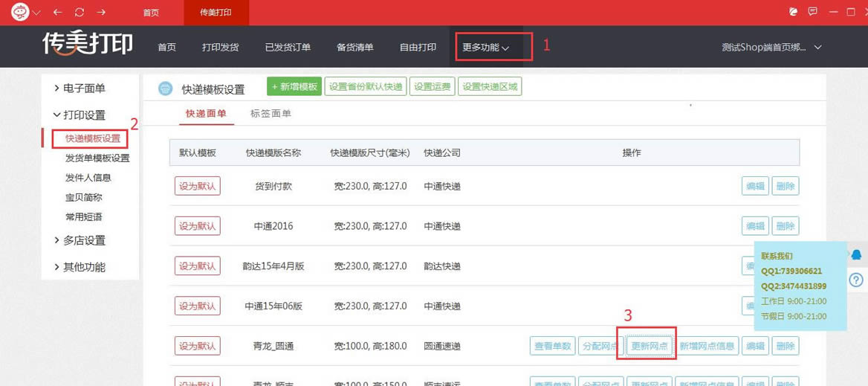Expand the 电子面单 sidebar section
Screen dimensions: 868x386
point(80,88)
